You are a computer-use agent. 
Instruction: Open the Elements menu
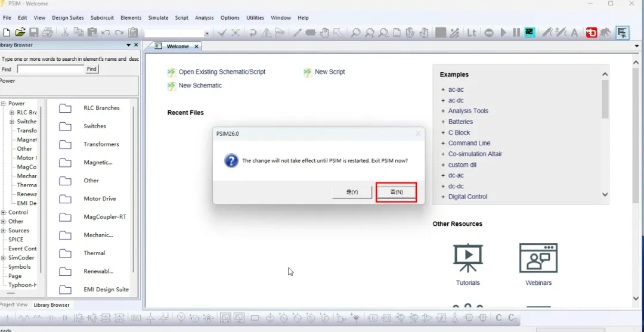pos(131,18)
